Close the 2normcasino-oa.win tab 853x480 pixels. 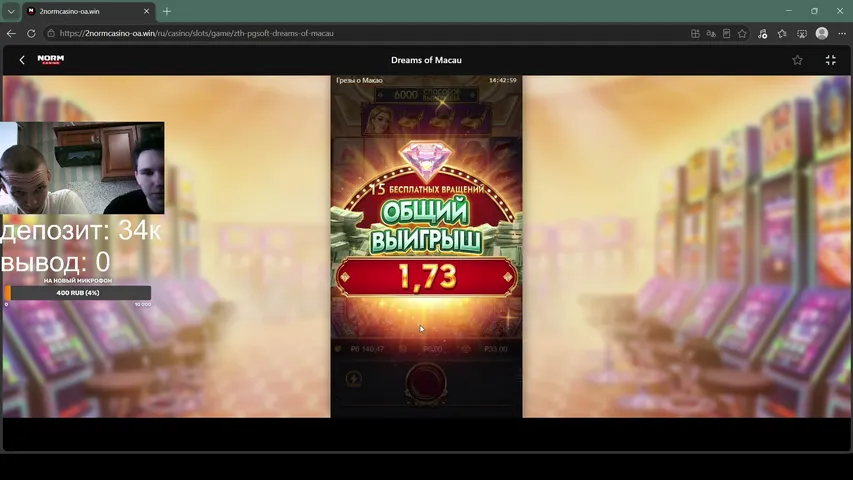coord(146,11)
